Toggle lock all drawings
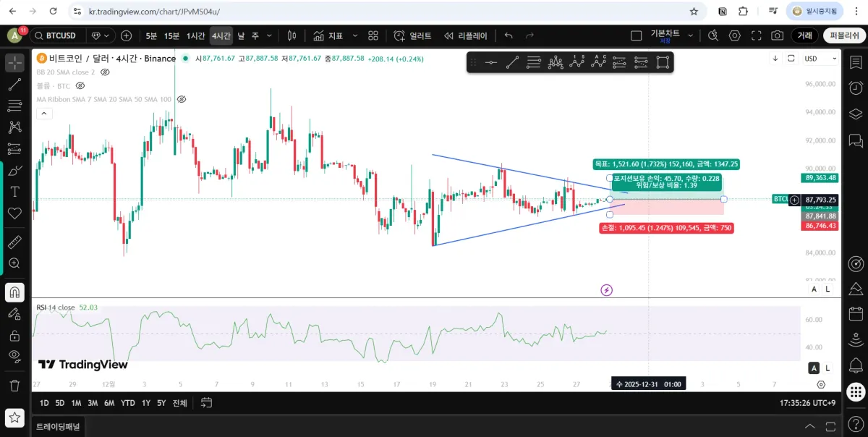The width and height of the screenshot is (868, 437). (14, 335)
